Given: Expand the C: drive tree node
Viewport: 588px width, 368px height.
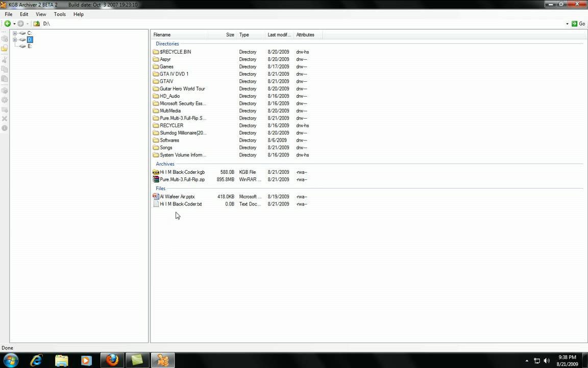Looking at the screenshot, I should click(15, 33).
